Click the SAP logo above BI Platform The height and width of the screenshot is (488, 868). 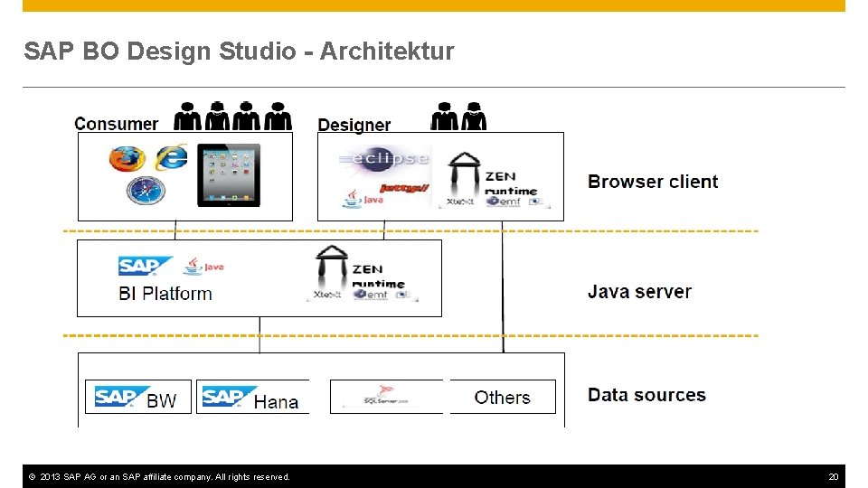pyautogui.click(x=145, y=266)
